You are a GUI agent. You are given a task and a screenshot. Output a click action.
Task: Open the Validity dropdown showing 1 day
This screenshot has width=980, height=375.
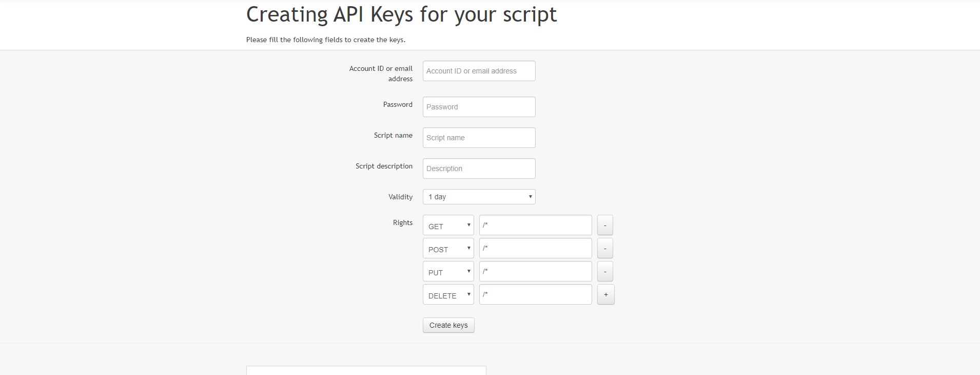point(479,197)
